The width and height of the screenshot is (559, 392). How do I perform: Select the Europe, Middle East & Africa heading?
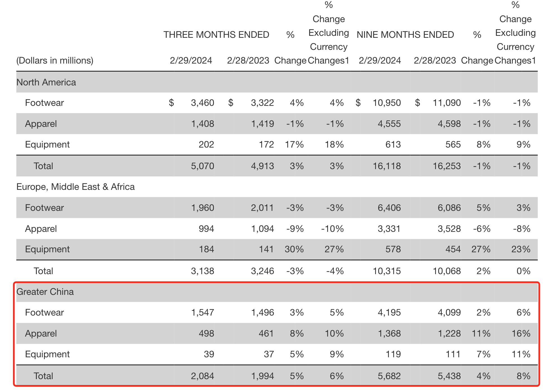coord(75,187)
